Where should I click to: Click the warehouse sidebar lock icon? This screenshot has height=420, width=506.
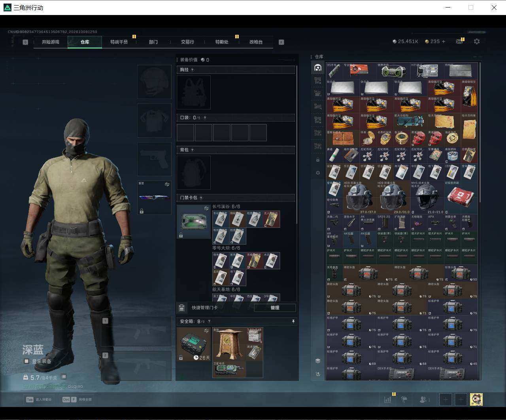coord(317,160)
